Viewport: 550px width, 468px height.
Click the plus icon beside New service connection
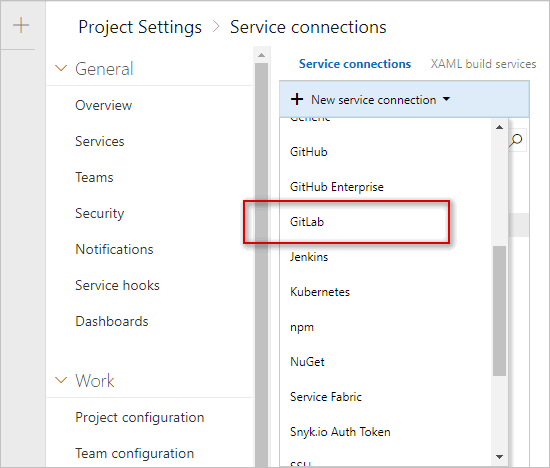(x=297, y=99)
